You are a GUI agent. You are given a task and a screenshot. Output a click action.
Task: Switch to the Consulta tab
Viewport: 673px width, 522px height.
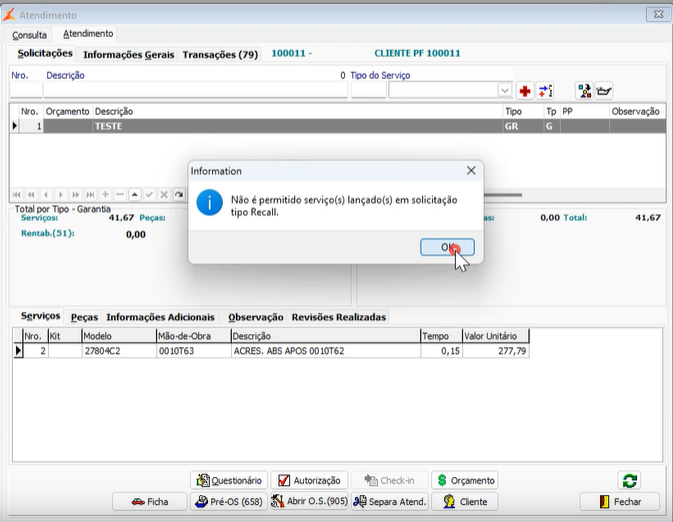29,35
